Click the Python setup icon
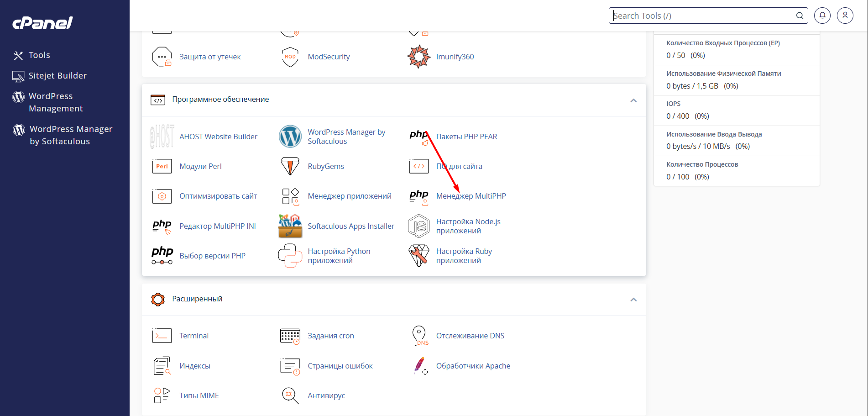 point(290,256)
